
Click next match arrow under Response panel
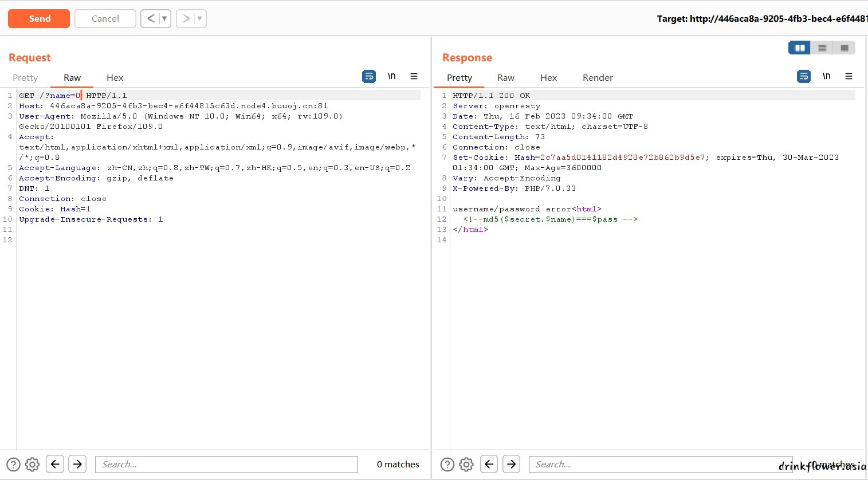pyautogui.click(x=511, y=464)
